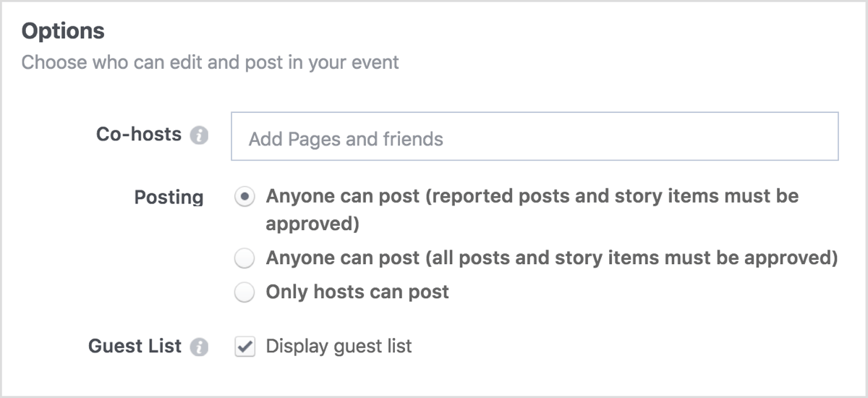Focus the Co-hosts input field

[x=535, y=136]
